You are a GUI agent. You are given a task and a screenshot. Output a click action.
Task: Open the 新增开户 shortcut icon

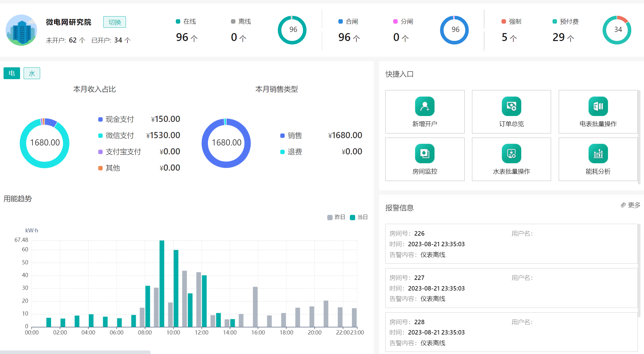point(425,106)
